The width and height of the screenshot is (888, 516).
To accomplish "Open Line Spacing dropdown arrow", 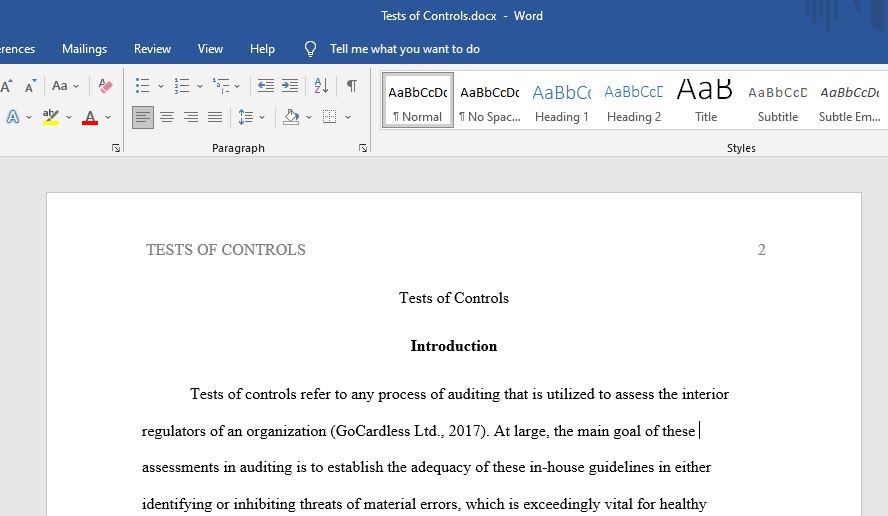I will coord(262,117).
